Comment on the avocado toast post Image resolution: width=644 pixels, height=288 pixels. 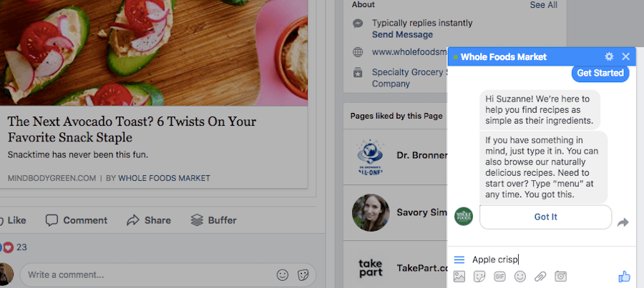[x=77, y=220]
